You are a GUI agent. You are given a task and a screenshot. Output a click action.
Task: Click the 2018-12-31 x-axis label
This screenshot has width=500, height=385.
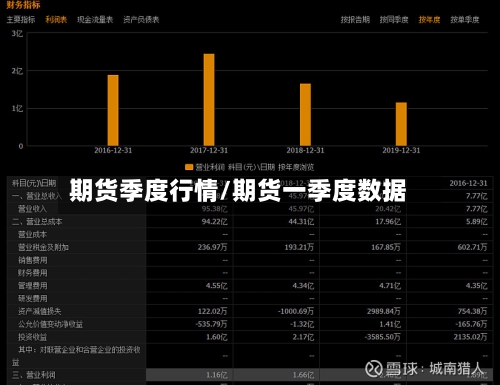305,150
